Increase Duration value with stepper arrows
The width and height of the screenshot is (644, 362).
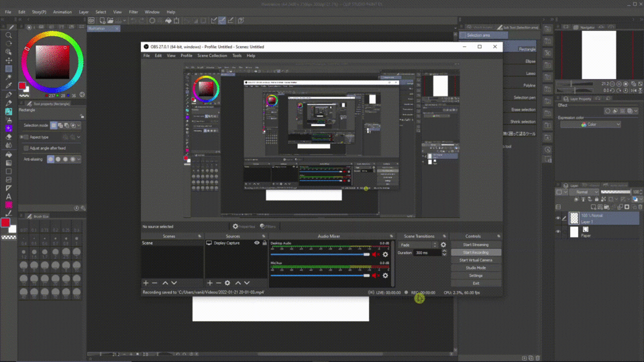click(444, 251)
